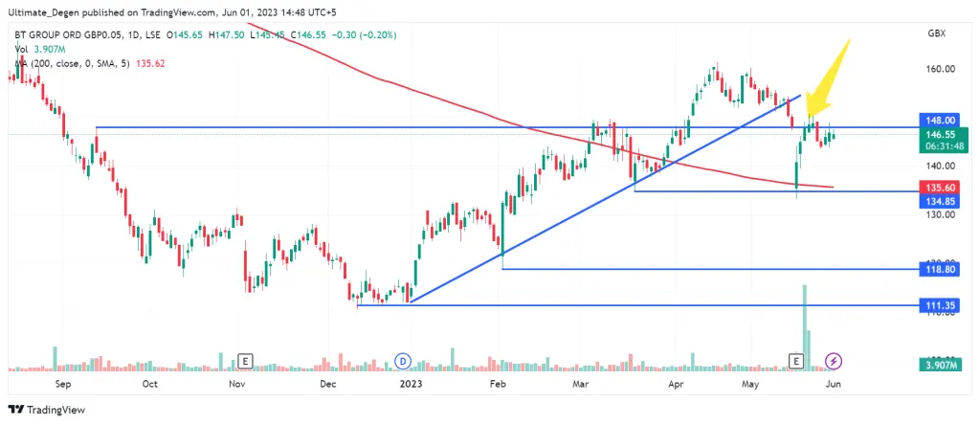Click the first earnings 'E' marker near November
This screenshot has height=424, width=980.
click(x=246, y=361)
